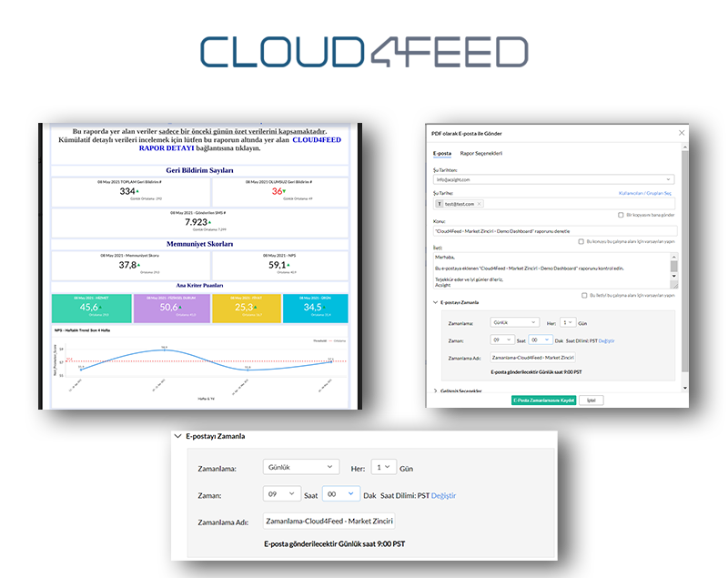Open the sender dropdown showing info@acsight.com

(553, 179)
